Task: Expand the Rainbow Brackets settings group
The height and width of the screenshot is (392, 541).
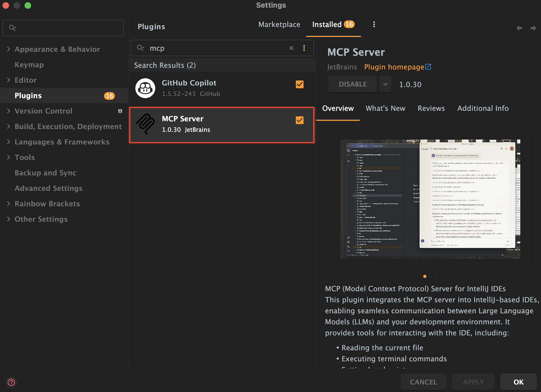Action: click(9, 204)
